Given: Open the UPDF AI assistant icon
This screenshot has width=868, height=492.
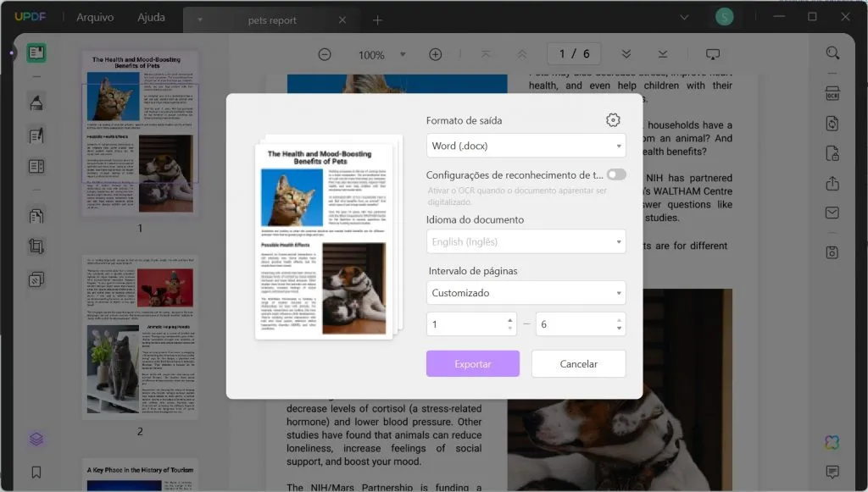Looking at the screenshot, I should (832, 441).
